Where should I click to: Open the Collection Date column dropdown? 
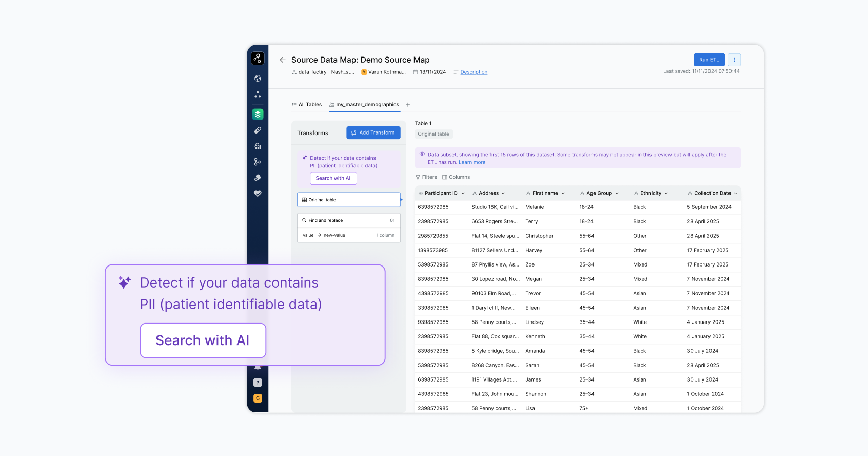(x=735, y=194)
